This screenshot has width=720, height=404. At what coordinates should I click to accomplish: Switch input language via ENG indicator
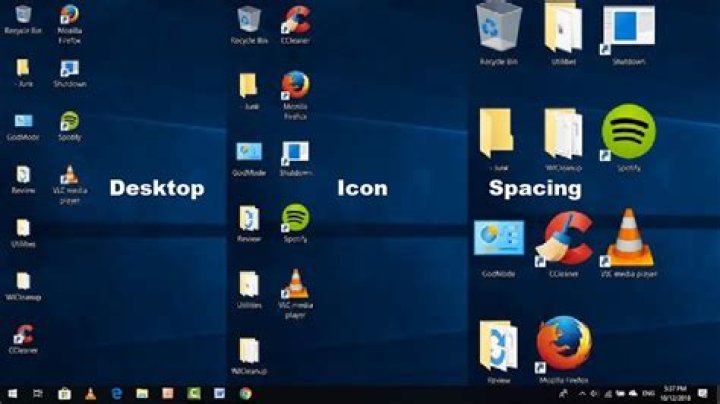648,394
